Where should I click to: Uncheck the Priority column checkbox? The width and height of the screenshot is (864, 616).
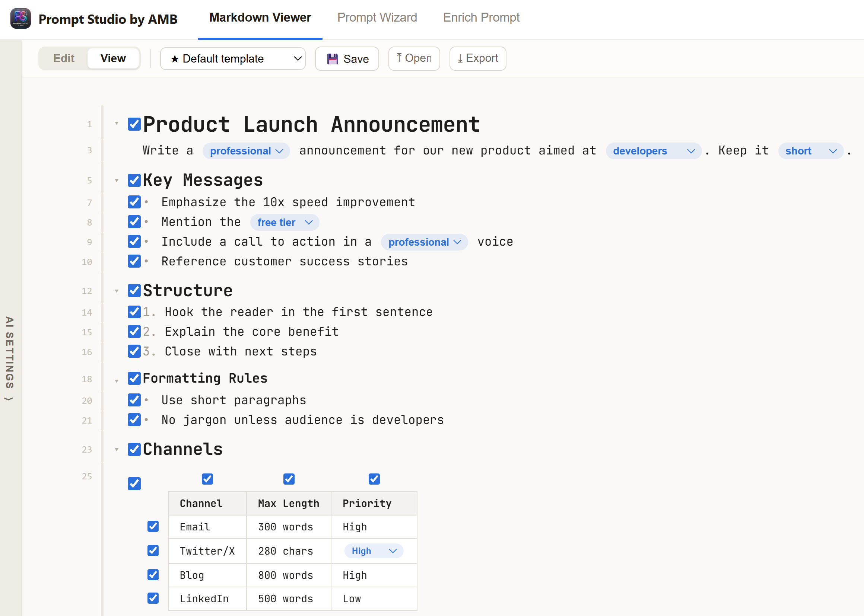tap(374, 479)
